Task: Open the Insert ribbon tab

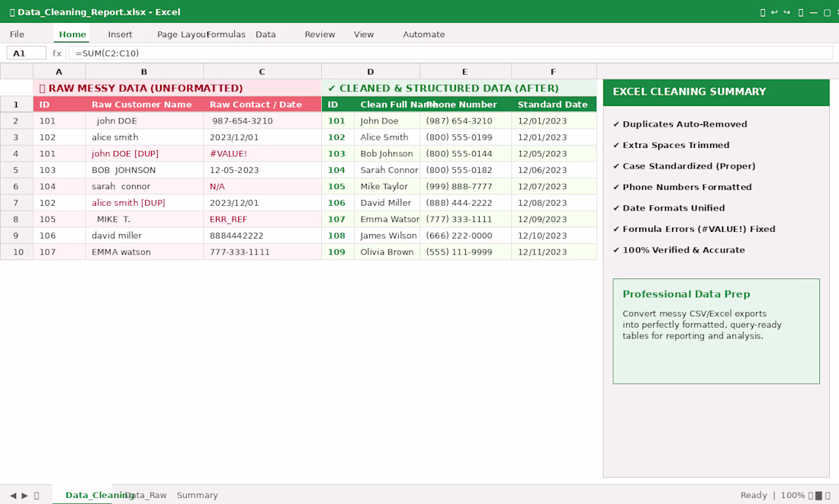Action: click(x=120, y=34)
